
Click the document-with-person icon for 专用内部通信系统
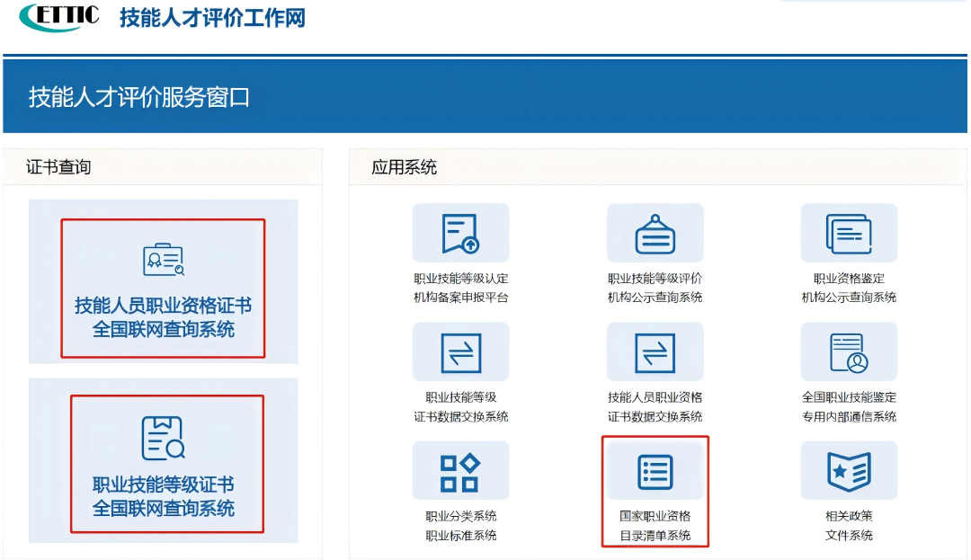click(849, 352)
